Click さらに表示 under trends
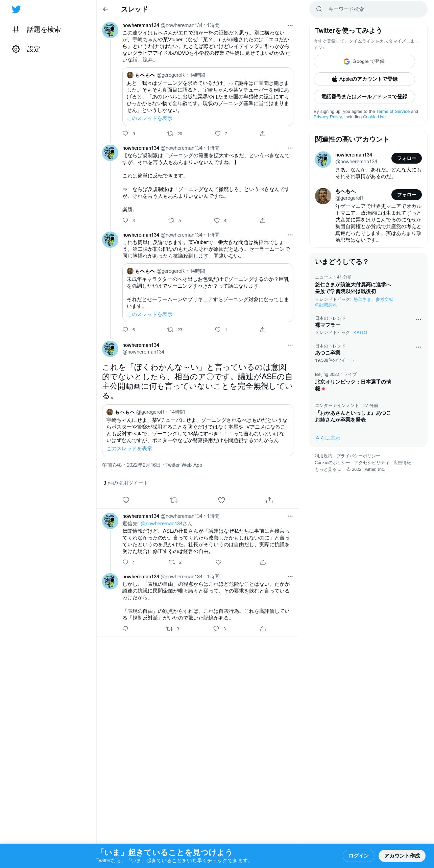Viewport: 434px width, 868px height. coord(328,438)
